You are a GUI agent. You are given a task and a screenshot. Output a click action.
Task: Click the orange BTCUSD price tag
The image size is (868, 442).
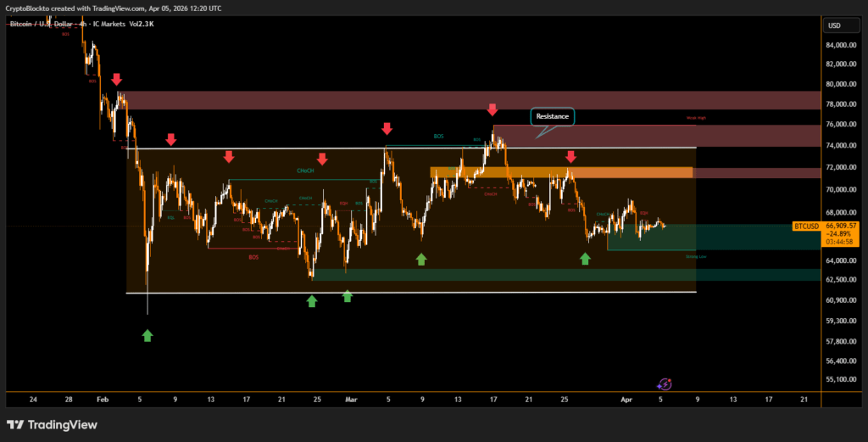804,227
